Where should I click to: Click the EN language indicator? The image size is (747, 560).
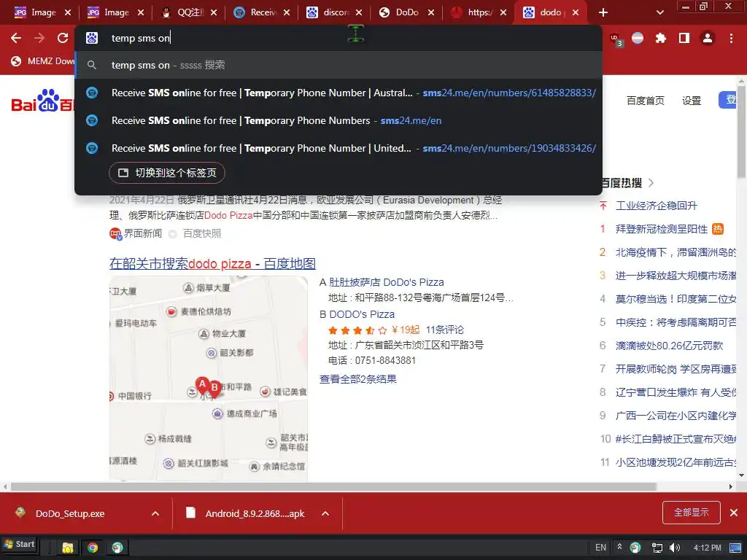(601, 548)
